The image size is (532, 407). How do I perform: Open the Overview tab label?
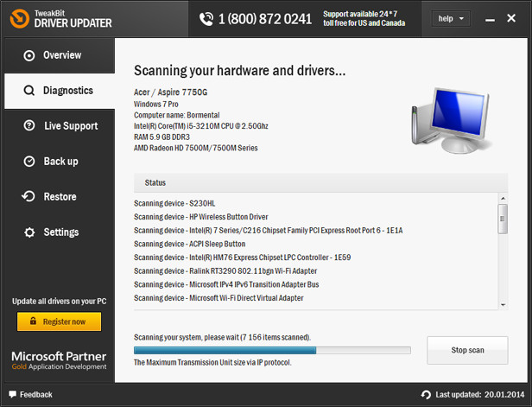tap(62, 55)
